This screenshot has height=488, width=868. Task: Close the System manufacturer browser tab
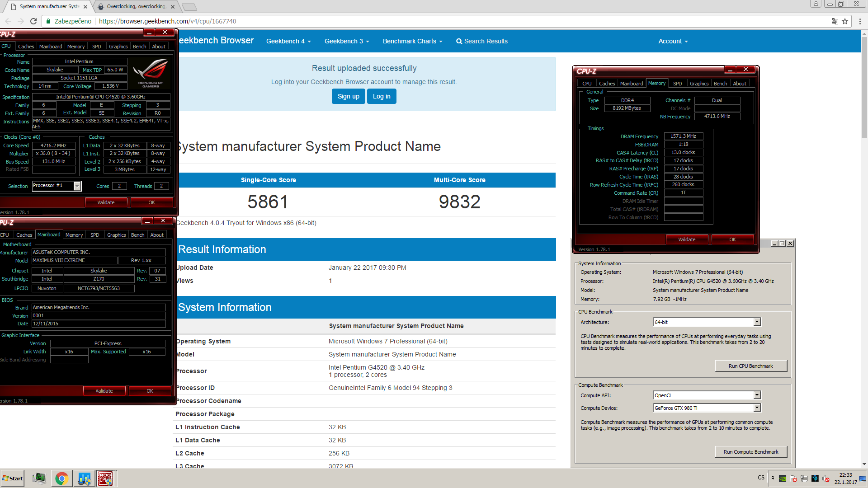point(85,7)
